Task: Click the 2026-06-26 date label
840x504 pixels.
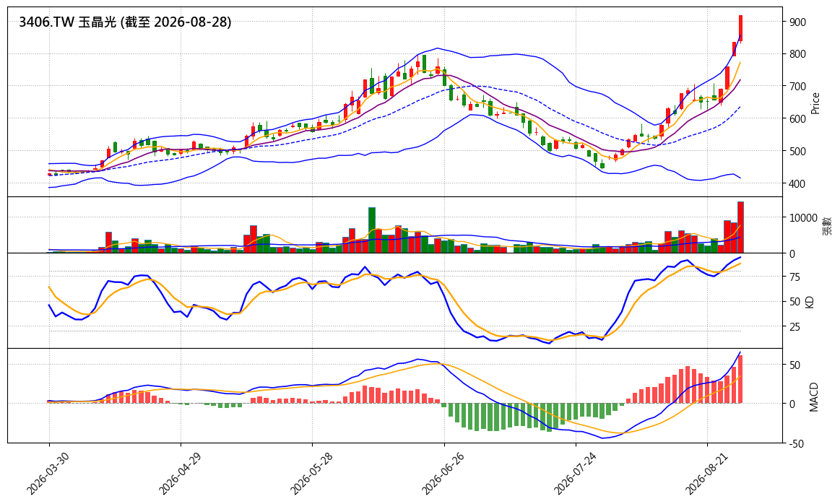Action: 443,474
